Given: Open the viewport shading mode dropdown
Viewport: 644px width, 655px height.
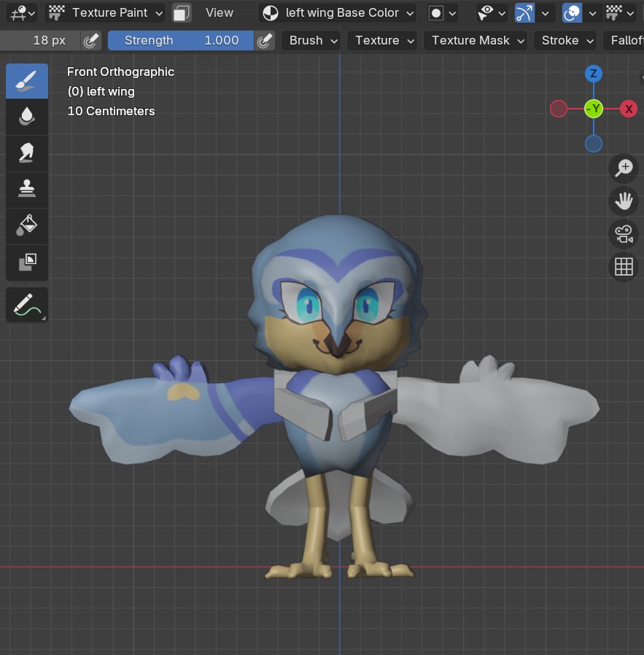Looking at the screenshot, I should (x=620, y=13).
